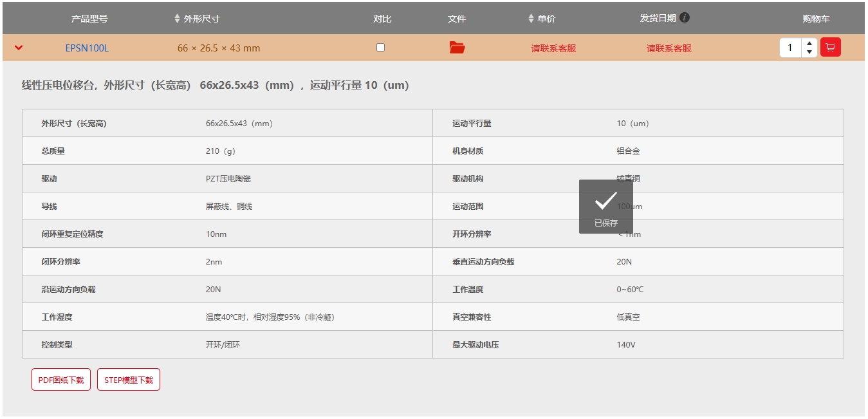Focus the cart quantity input field
Image resolution: width=868 pixels, height=419 pixels.
pyautogui.click(x=791, y=48)
